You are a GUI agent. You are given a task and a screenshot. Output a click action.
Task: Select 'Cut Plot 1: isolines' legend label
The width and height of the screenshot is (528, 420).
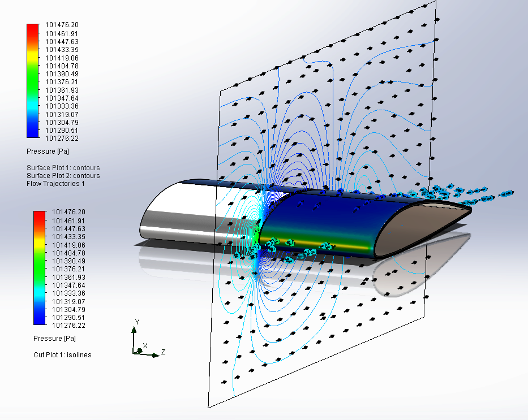point(62,355)
